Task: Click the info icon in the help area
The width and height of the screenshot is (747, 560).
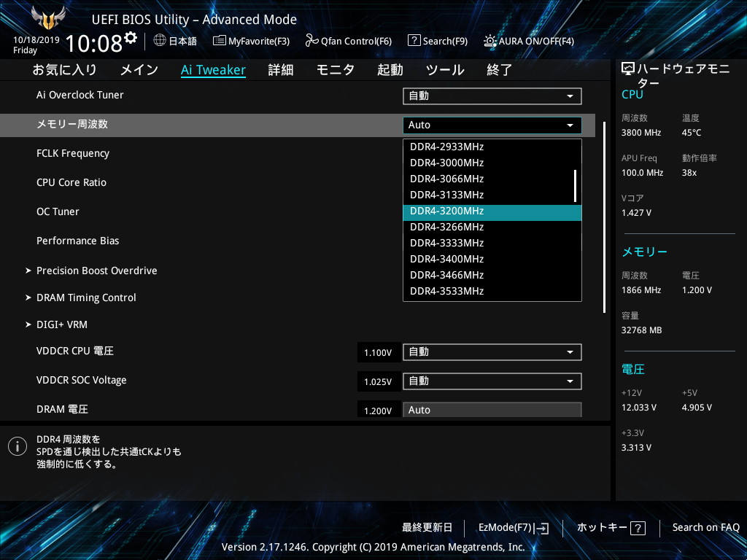Action: [x=18, y=446]
